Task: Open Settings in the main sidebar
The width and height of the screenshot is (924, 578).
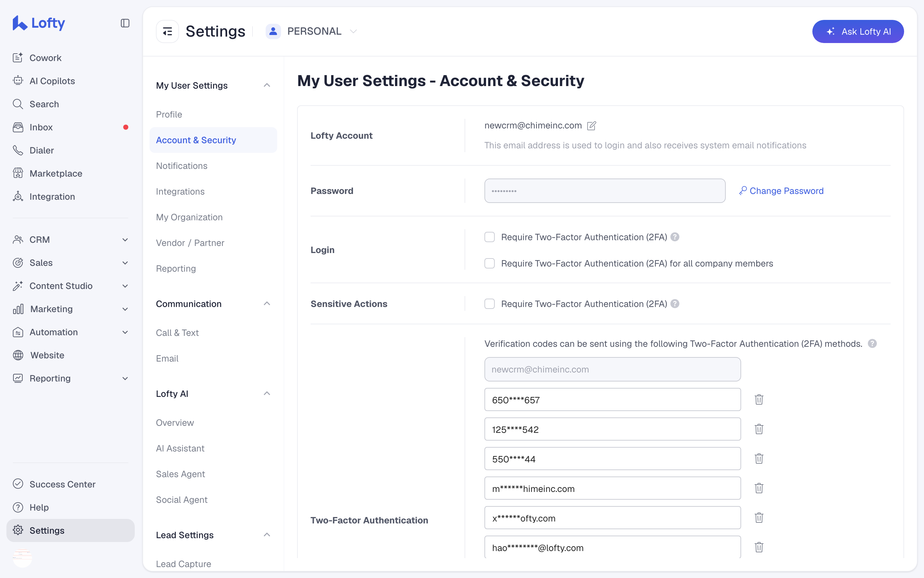Action: point(71,530)
